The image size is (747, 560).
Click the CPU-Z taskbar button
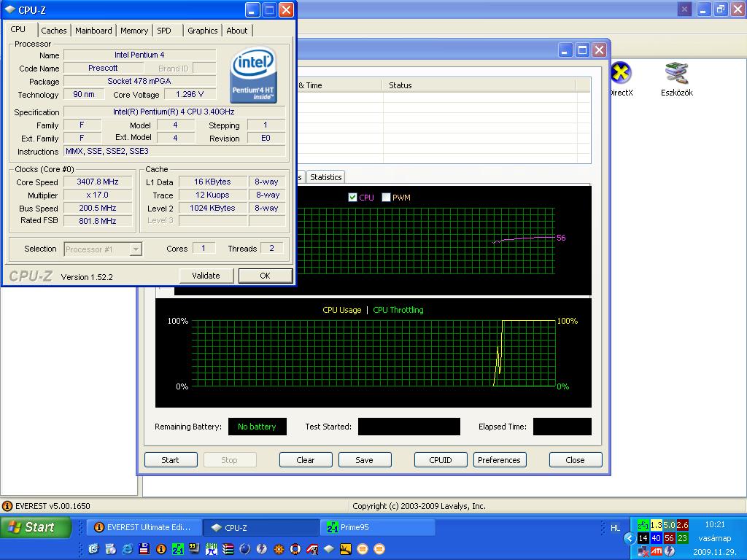click(262, 527)
